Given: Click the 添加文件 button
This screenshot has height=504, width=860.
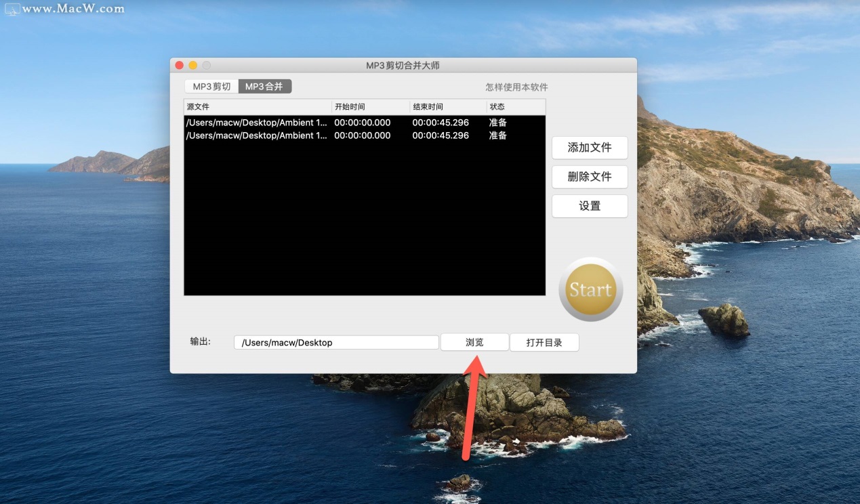Looking at the screenshot, I should tap(590, 148).
